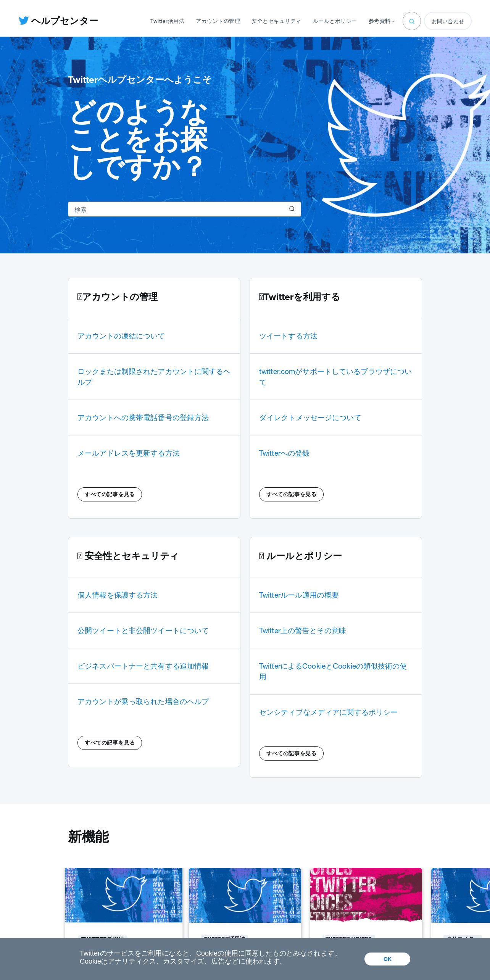Click Twitterヘルプセンターへようこそ welcome text
The width and height of the screenshot is (490, 980).
pos(139,80)
